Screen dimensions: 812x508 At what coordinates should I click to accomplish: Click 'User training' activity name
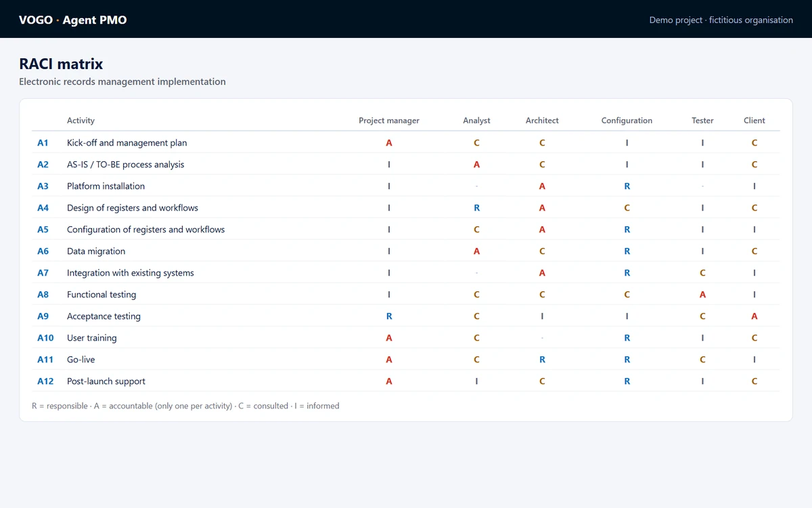(91, 338)
